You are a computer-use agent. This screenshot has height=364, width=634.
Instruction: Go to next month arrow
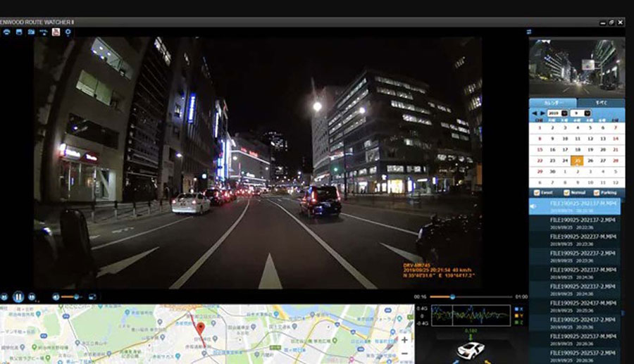point(542,113)
